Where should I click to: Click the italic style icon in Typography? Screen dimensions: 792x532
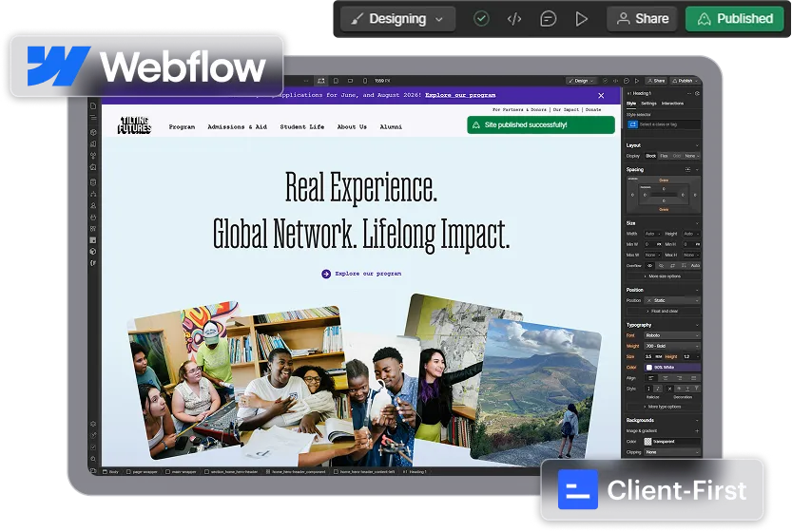(x=658, y=389)
